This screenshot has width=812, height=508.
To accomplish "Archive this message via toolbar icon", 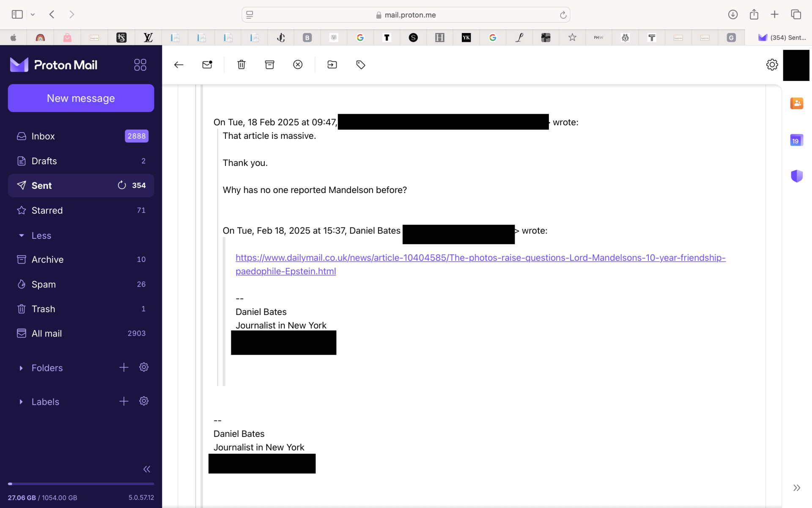I will 269,65.
